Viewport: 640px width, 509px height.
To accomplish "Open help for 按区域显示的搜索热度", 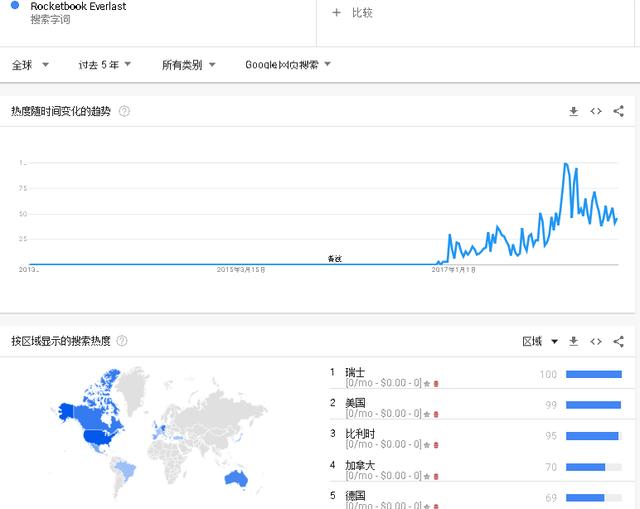I will [x=122, y=341].
